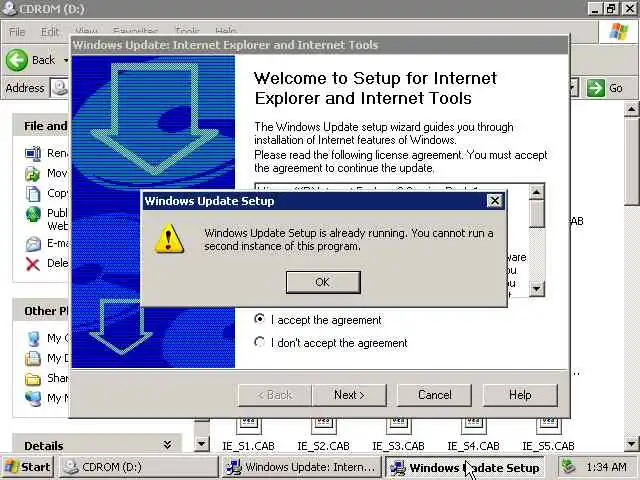This screenshot has width=640, height=480.
Task: Click the red X Delete task icon
Action: point(33,264)
